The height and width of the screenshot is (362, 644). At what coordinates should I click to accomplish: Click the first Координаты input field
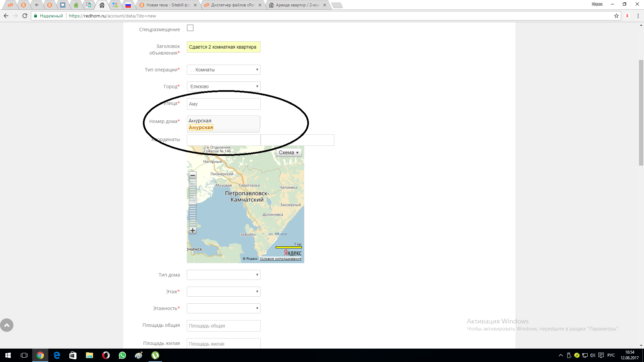coord(224,140)
